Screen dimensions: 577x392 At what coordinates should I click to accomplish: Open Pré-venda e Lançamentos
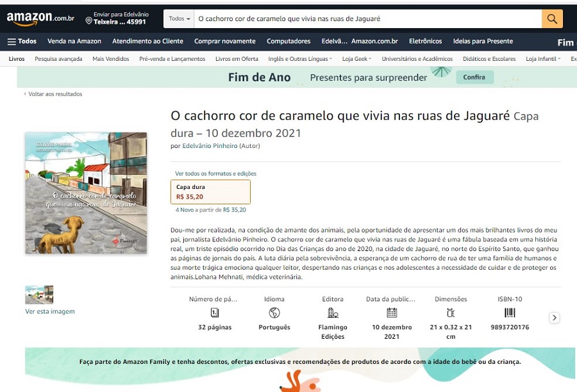(x=172, y=59)
